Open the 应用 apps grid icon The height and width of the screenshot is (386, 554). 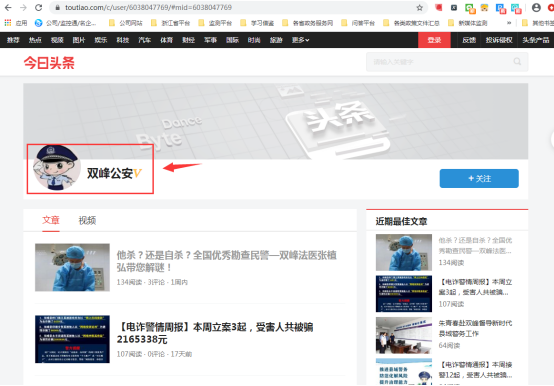(x=8, y=23)
